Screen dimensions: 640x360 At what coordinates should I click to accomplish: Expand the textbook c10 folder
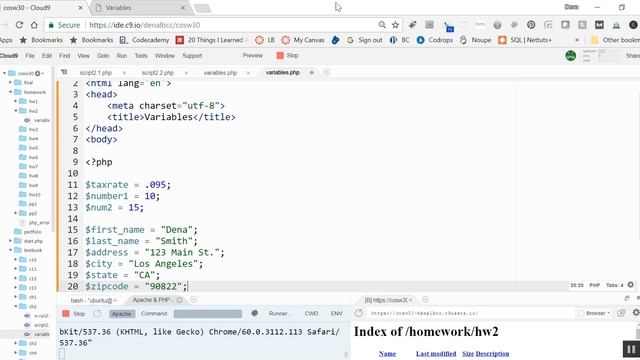pyautogui.click(x=16, y=260)
